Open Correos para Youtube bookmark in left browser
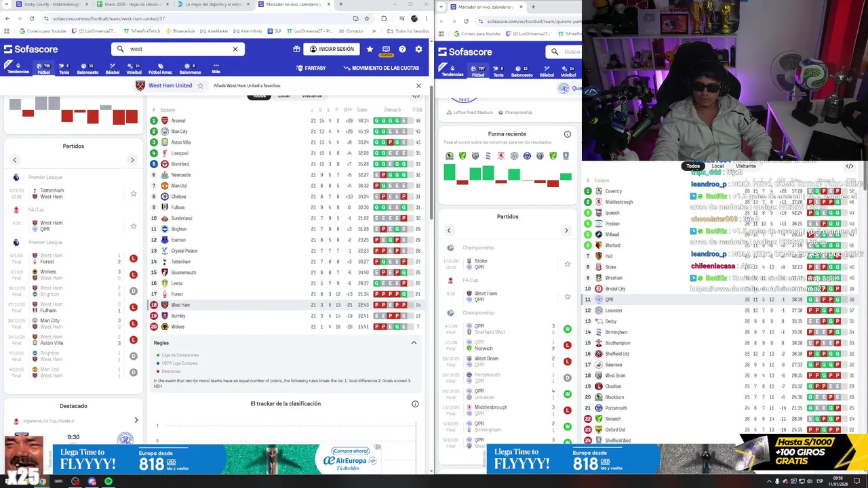 (43, 30)
